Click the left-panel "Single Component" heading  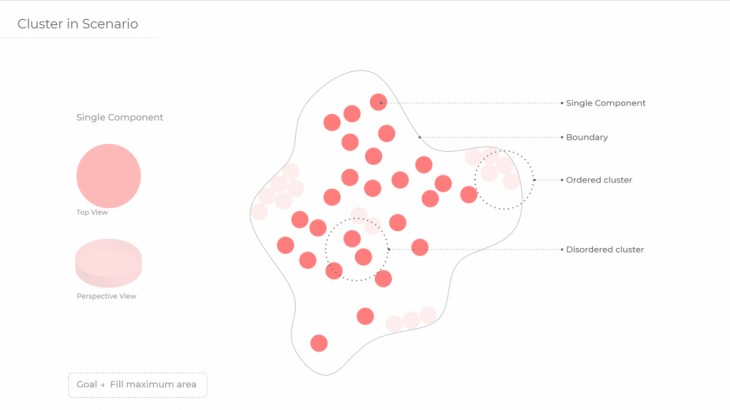(120, 117)
